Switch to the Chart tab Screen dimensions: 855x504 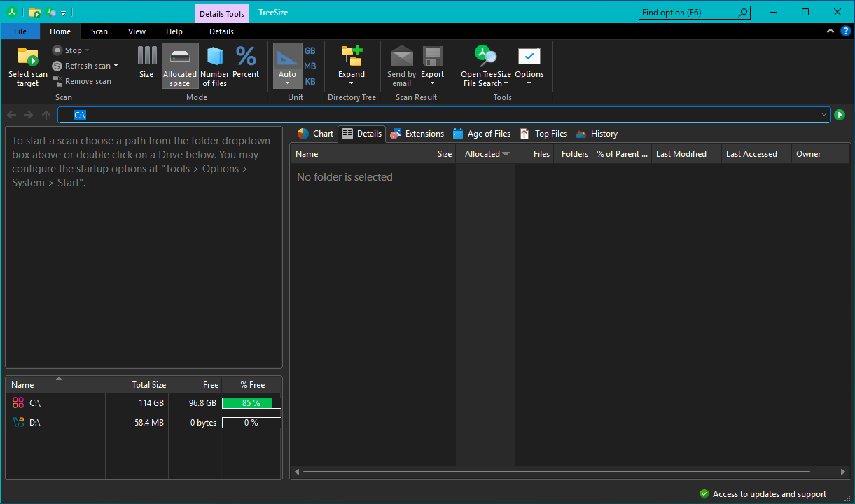pos(314,134)
